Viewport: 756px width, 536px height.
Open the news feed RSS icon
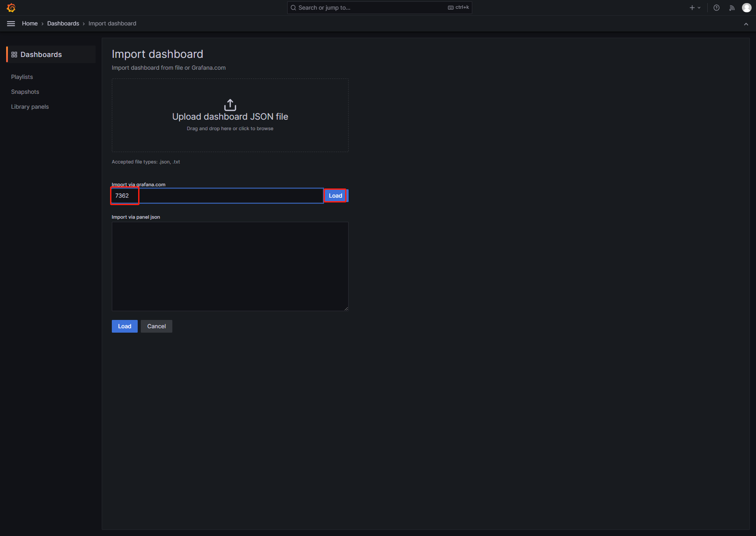coord(732,8)
